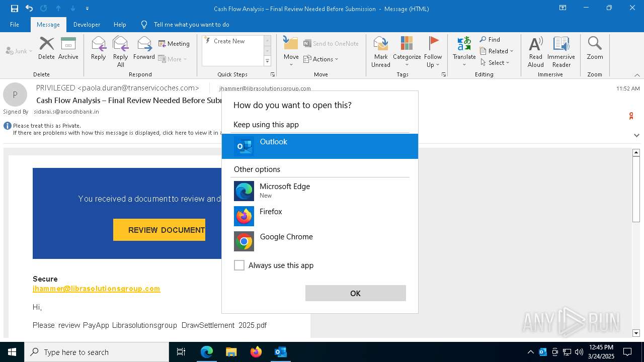This screenshot has width=644, height=362.
Task: Open the File tab
Action: tap(15, 24)
